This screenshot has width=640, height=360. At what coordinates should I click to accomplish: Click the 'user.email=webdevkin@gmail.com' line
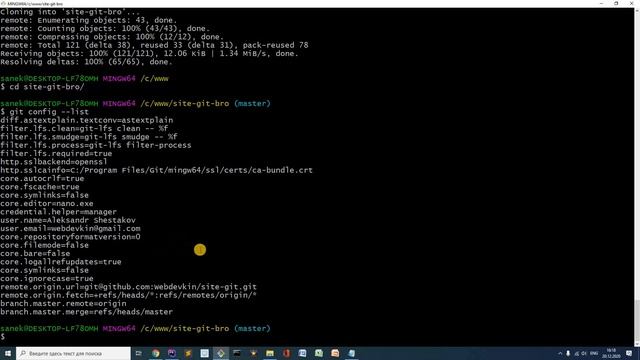70,229
